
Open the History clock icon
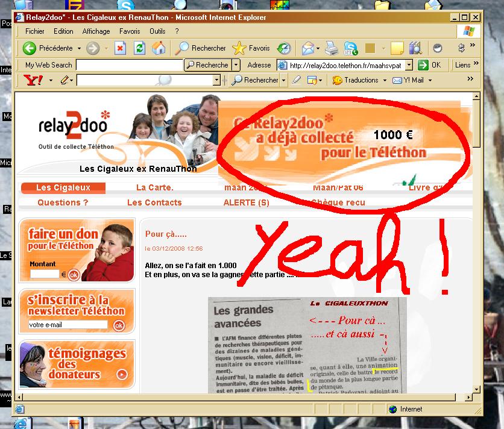pos(284,48)
